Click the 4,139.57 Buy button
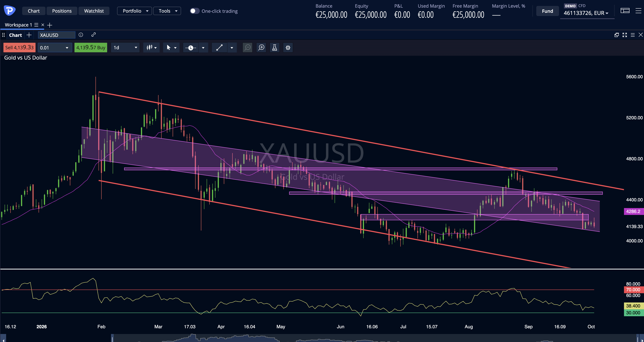The image size is (644, 342). 91,48
